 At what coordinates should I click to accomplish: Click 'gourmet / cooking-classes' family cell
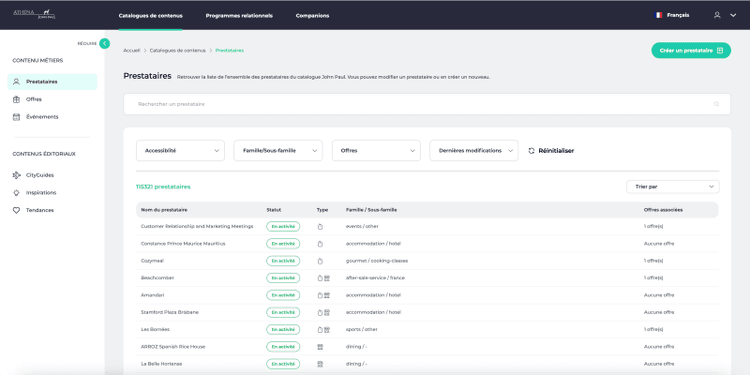tap(377, 261)
